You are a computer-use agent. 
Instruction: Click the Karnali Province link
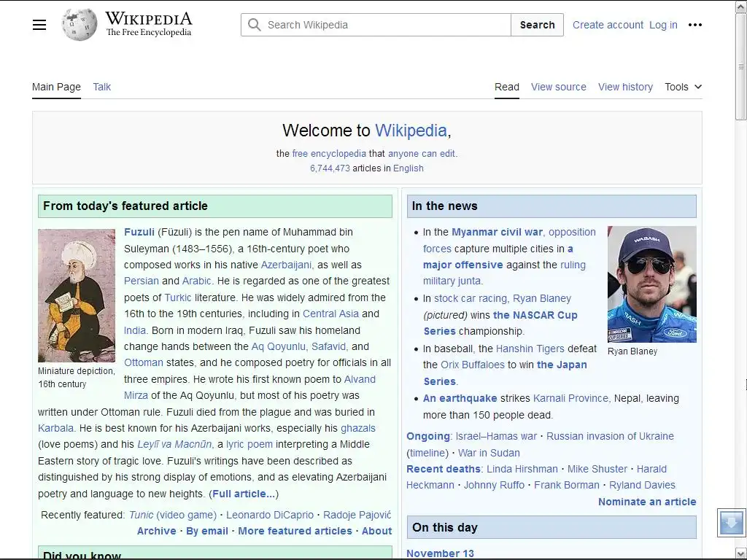pyautogui.click(x=571, y=398)
